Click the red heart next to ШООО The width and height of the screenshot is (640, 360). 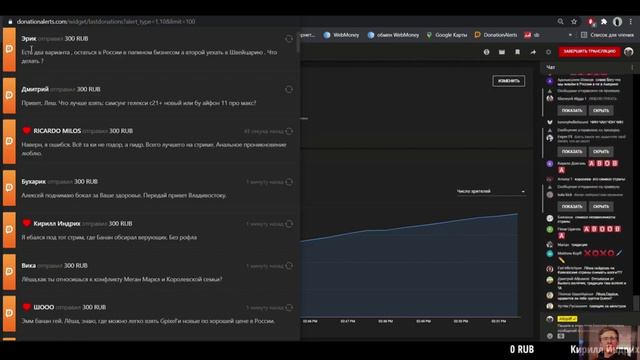pyautogui.click(x=27, y=307)
